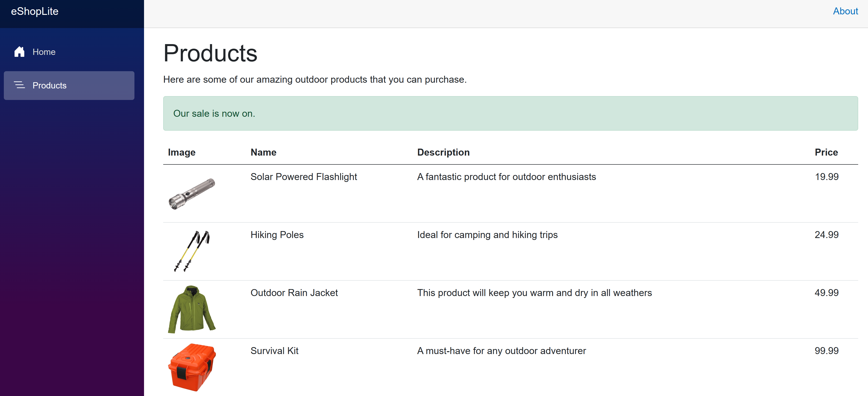Select the Products sidebar menu item

coord(69,85)
